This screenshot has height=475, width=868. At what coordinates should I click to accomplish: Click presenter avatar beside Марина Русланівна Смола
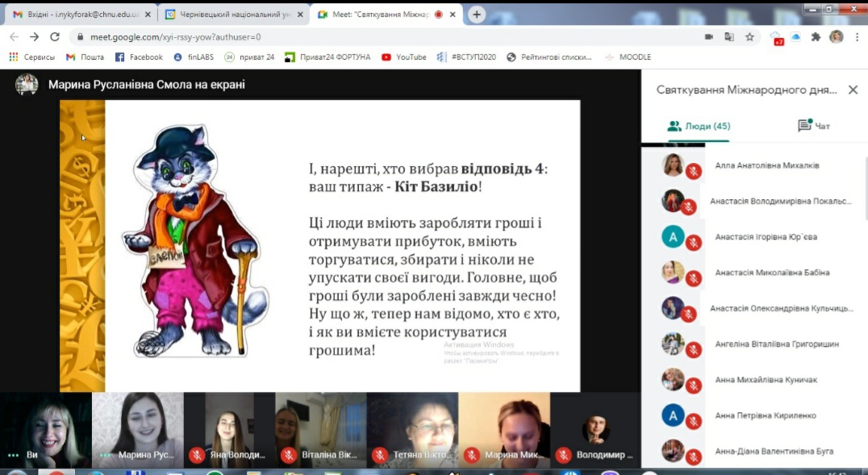(27, 85)
